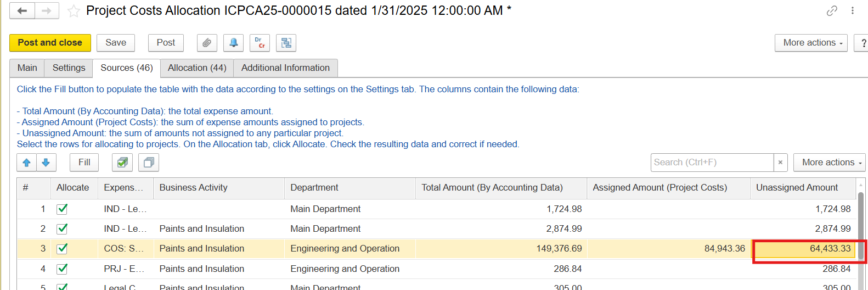Image resolution: width=868 pixels, height=290 pixels.
Task: Click into the Search (Ctrl+F) field
Action: click(712, 163)
